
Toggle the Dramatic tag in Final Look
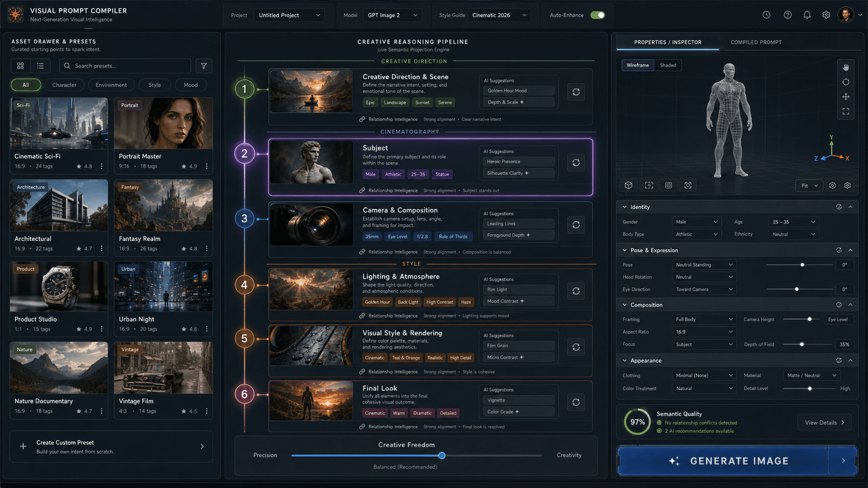click(422, 413)
